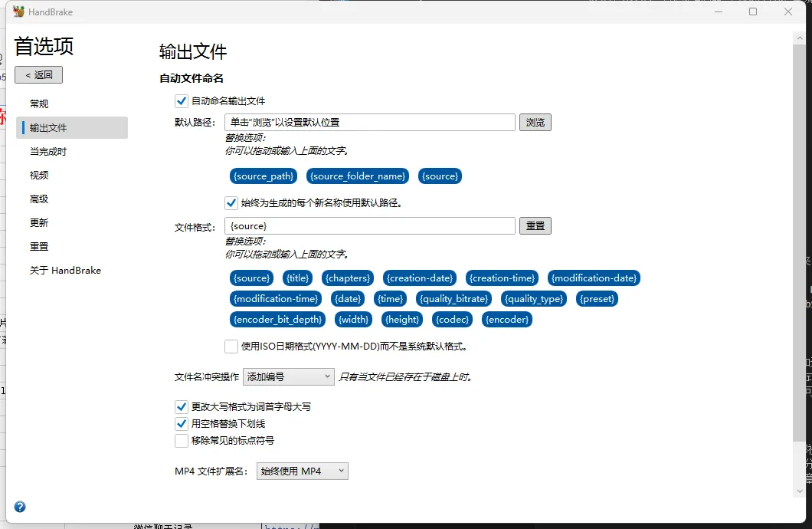Open the 当完成时 preferences section
The width and height of the screenshot is (812, 529).
point(72,151)
